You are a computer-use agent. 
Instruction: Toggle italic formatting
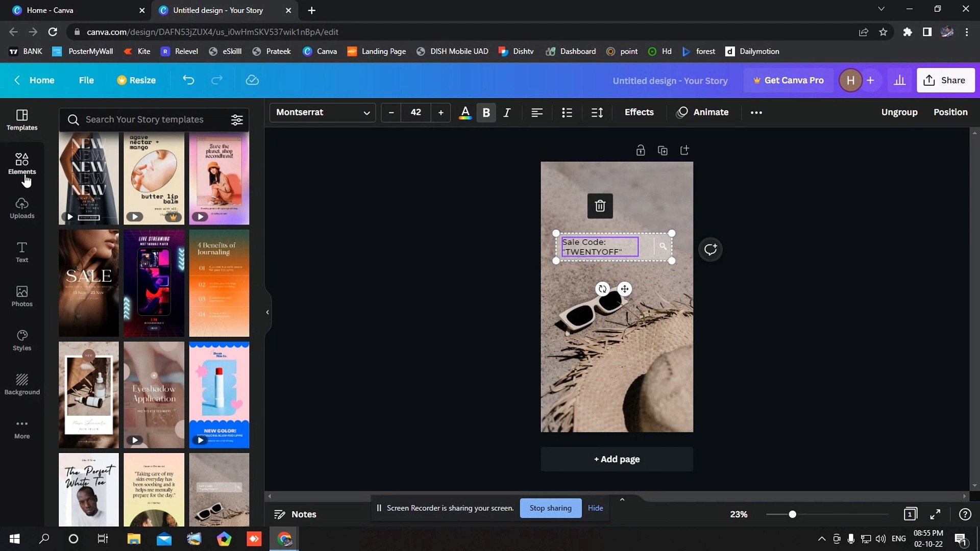[507, 112]
